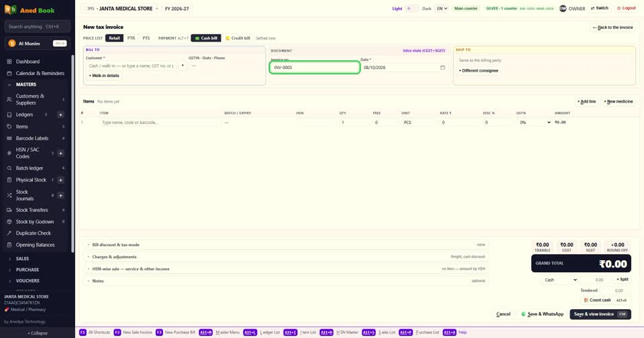Select the Cash bill payment option
This screenshot has height=338, width=644.
(206, 38)
